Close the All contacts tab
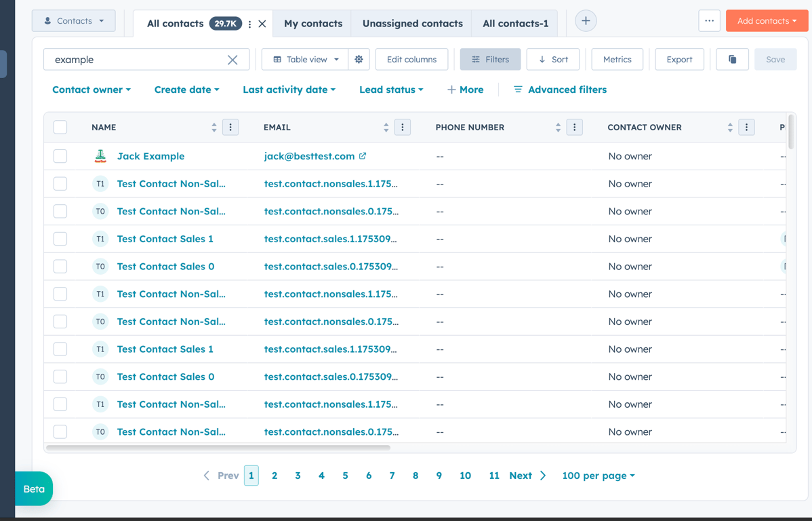This screenshot has height=521, width=812. (262, 24)
